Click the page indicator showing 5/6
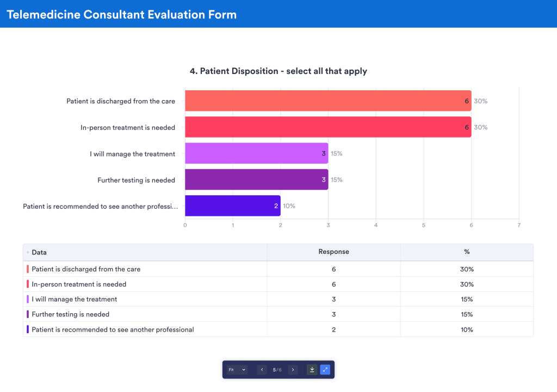This screenshot has width=557, height=392. pyautogui.click(x=277, y=369)
